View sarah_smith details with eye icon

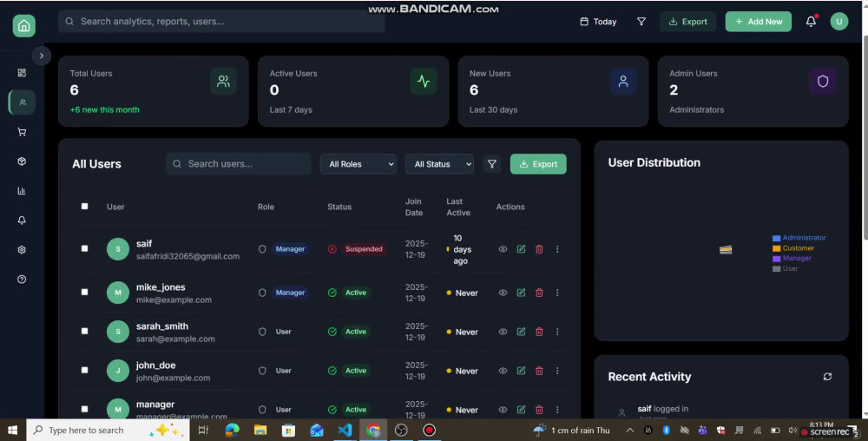(503, 332)
